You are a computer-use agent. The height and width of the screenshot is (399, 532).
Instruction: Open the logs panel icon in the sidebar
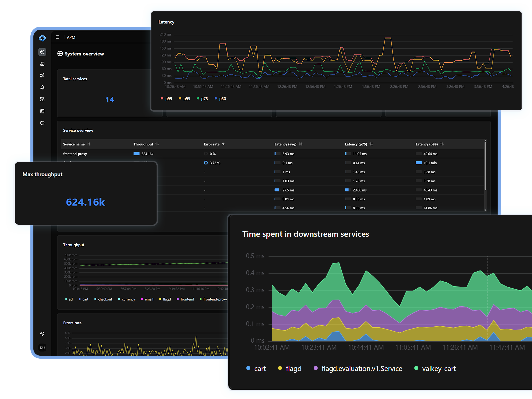point(42,64)
